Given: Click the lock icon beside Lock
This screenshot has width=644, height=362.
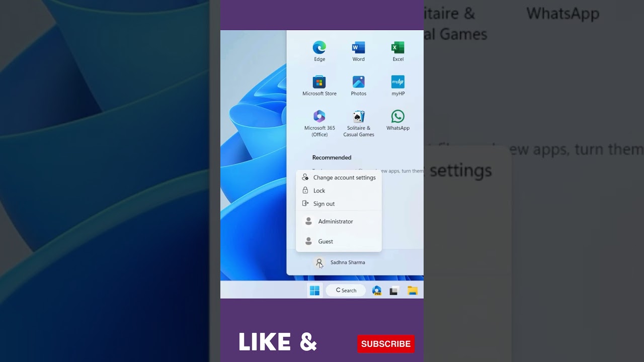Looking at the screenshot, I should pyautogui.click(x=305, y=191).
